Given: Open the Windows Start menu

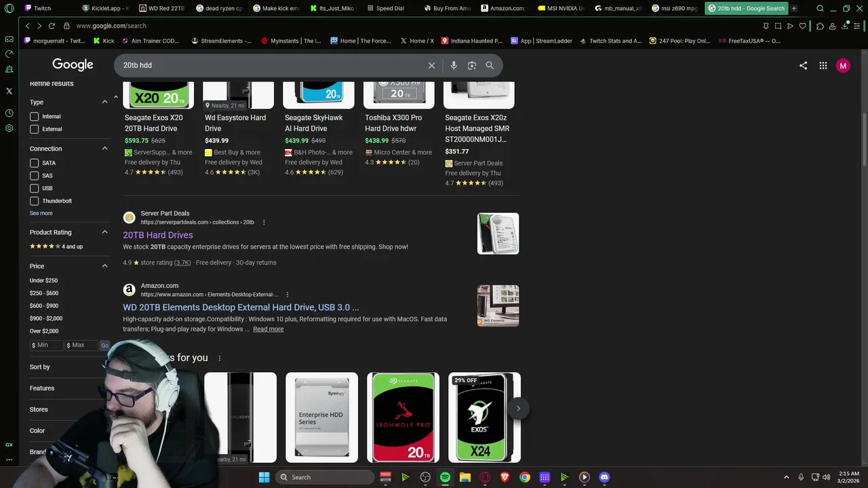Looking at the screenshot, I should [x=264, y=477].
